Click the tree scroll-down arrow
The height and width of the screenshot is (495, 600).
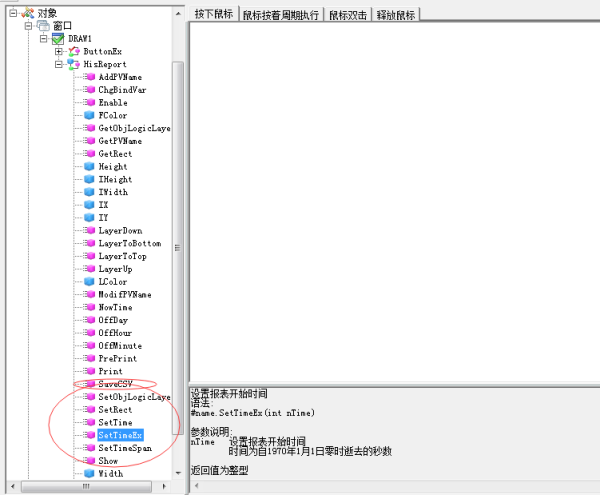coord(178,473)
